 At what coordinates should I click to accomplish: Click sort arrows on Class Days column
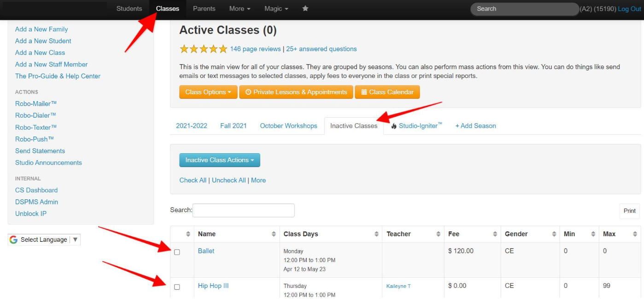pos(376,234)
